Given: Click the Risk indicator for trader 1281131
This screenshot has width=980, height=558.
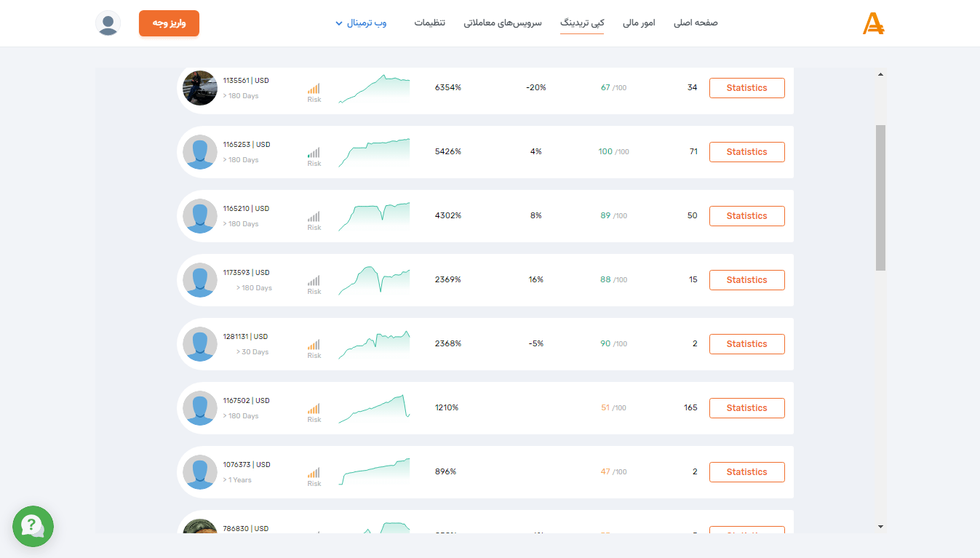Looking at the screenshot, I should pyautogui.click(x=314, y=348).
